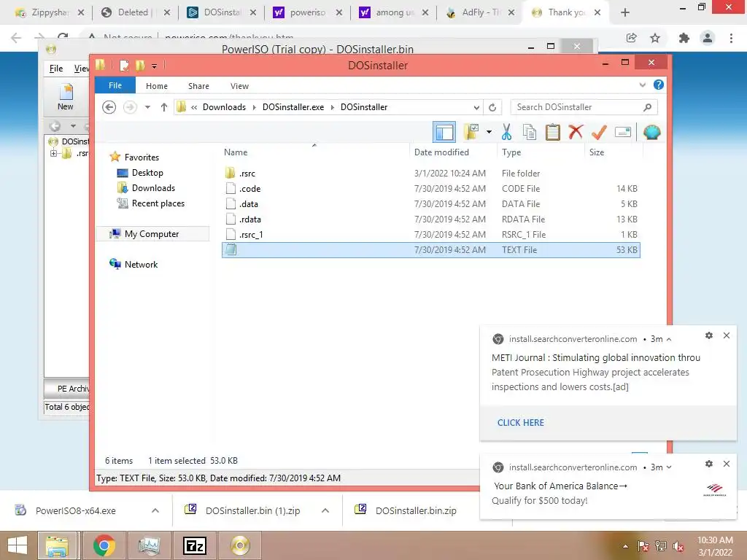The image size is (747, 560).
Task: Open the View ribbon tab
Action: pos(239,86)
